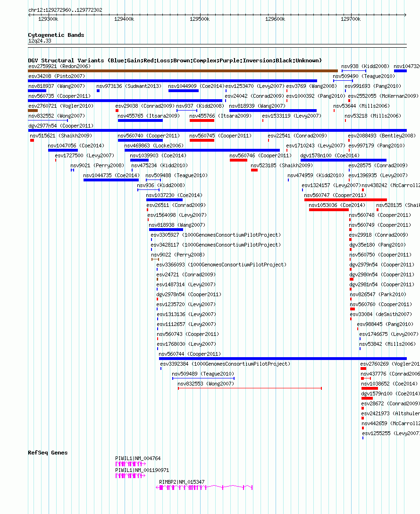The width and height of the screenshot is (420, 514).
Task: Click nsv560744 (Cooper2011) label
Action: pyautogui.click(x=190, y=354)
